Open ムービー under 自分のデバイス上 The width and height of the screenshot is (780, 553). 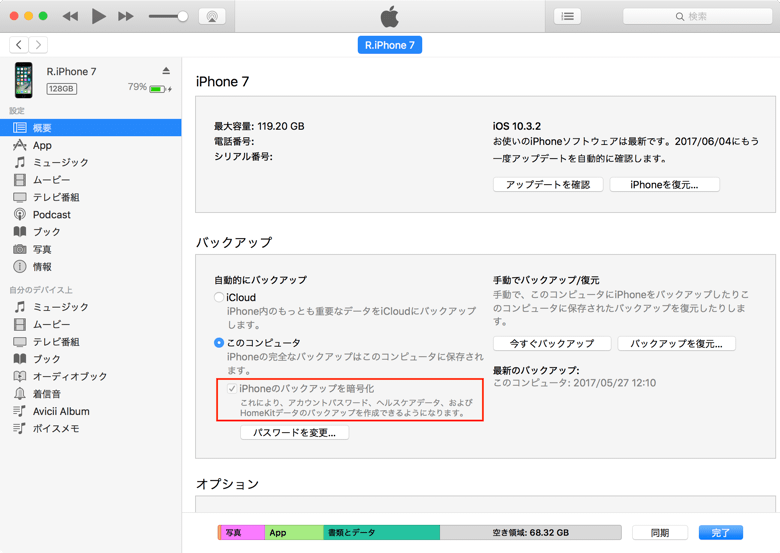91,324
